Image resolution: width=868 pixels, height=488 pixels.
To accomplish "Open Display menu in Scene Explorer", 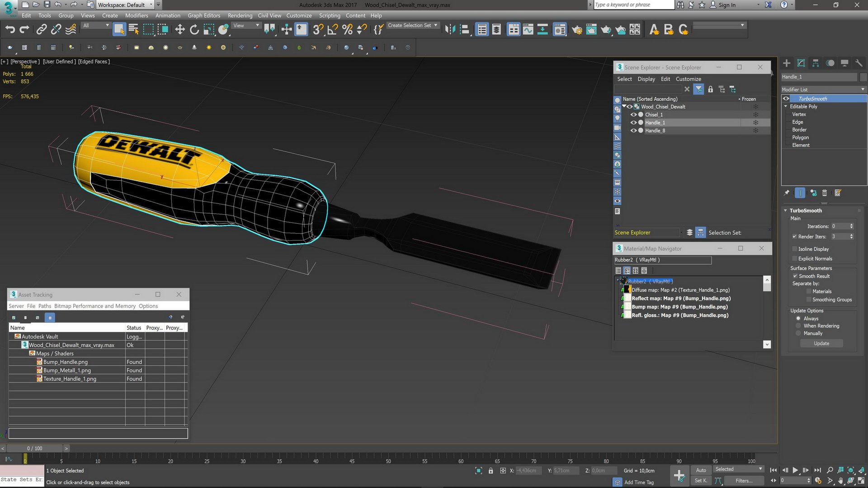I will 646,79.
